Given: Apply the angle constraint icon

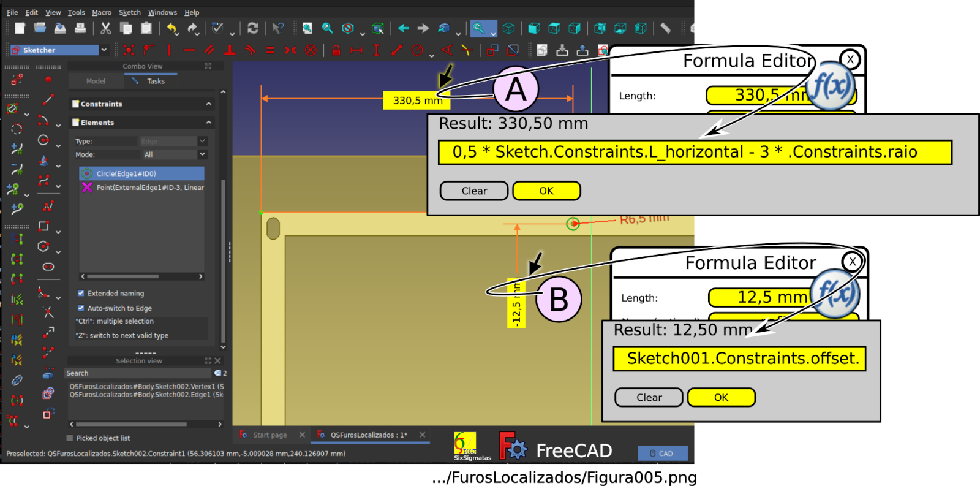Looking at the screenshot, I should pyautogui.click(x=447, y=50).
